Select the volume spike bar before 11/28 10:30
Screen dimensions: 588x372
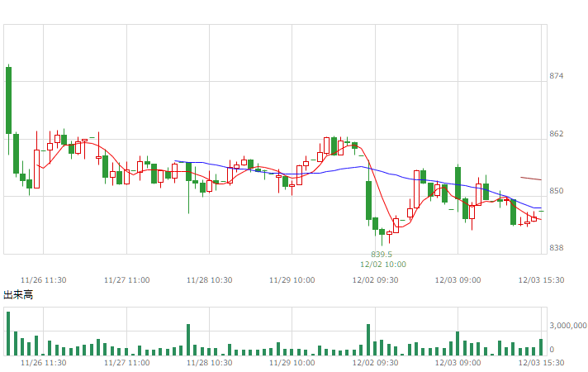(x=188, y=340)
